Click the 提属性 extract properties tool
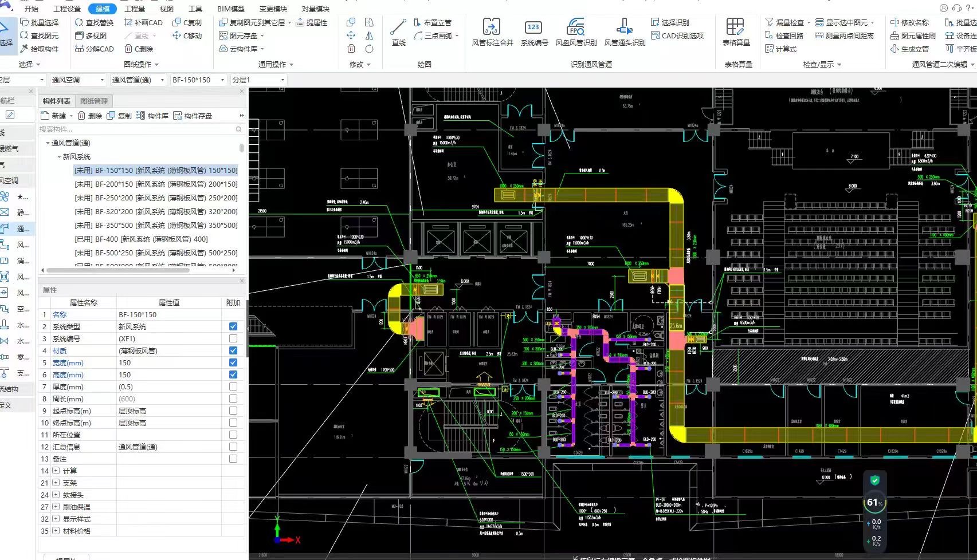The width and height of the screenshot is (977, 560). coord(311,22)
